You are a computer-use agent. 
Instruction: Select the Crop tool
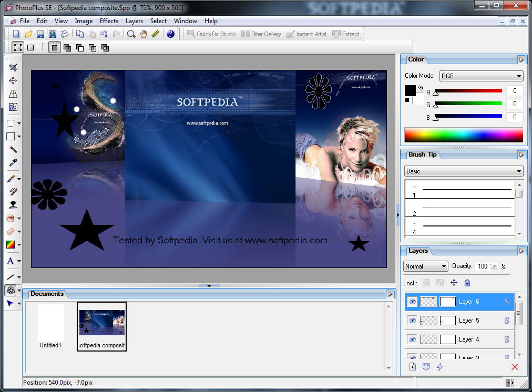tap(13, 67)
